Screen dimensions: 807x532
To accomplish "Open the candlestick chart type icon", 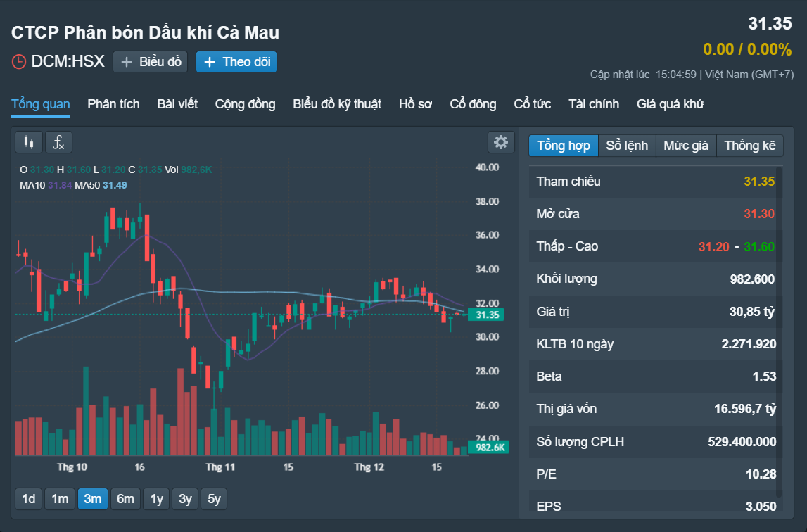I will pyautogui.click(x=29, y=142).
